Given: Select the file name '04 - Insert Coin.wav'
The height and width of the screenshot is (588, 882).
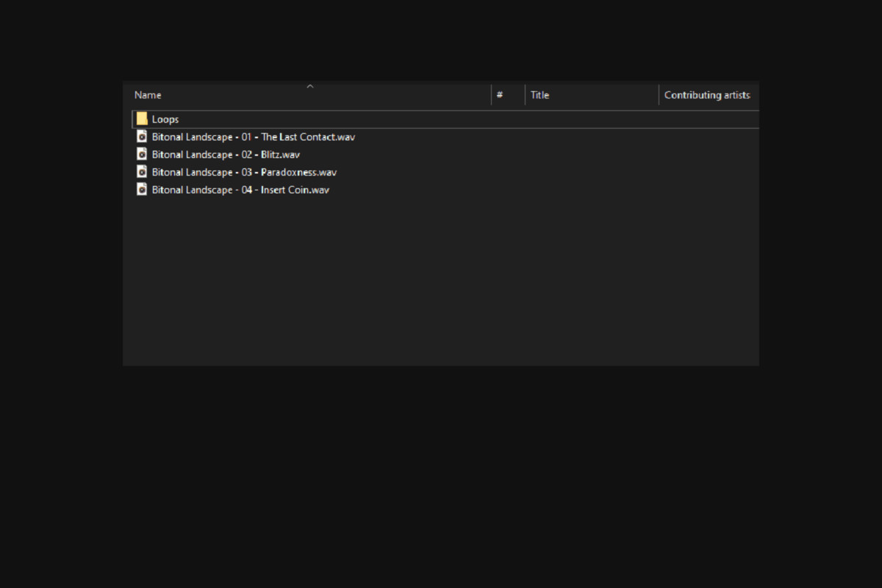Looking at the screenshot, I should click(x=240, y=190).
